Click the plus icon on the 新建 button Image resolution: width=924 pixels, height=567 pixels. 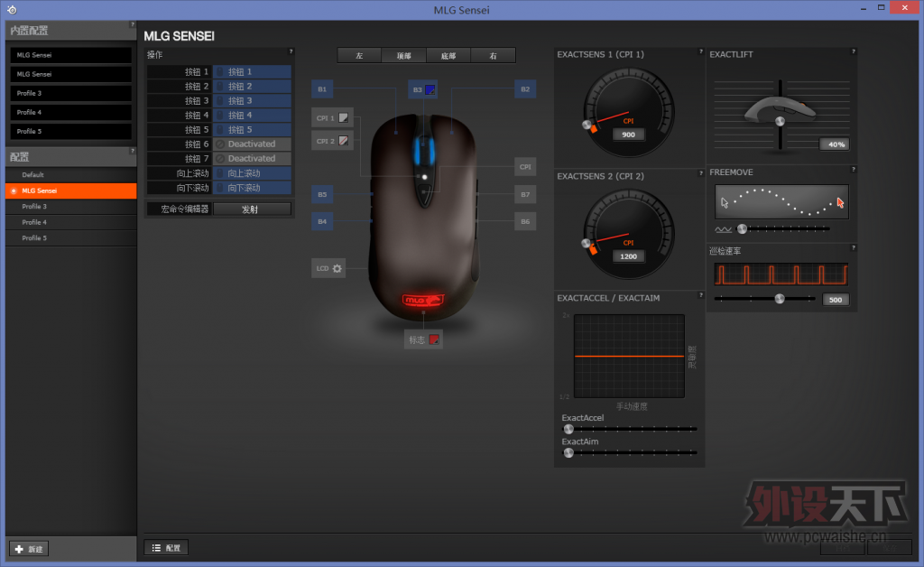[19, 549]
